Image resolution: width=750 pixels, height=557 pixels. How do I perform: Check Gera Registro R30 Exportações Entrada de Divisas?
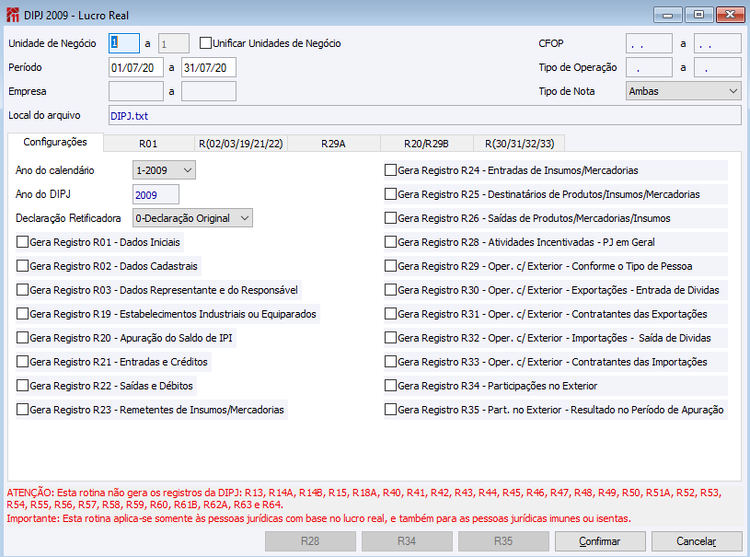tap(391, 290)
